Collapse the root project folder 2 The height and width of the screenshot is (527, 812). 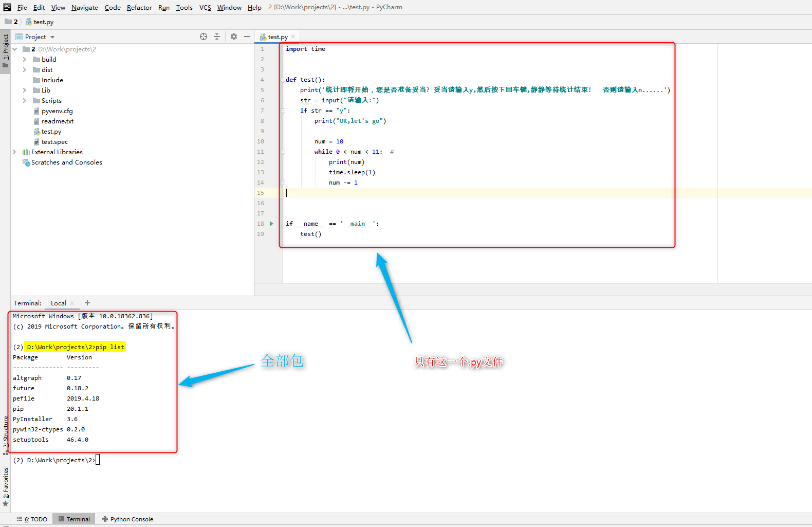[x=15, y=49]
